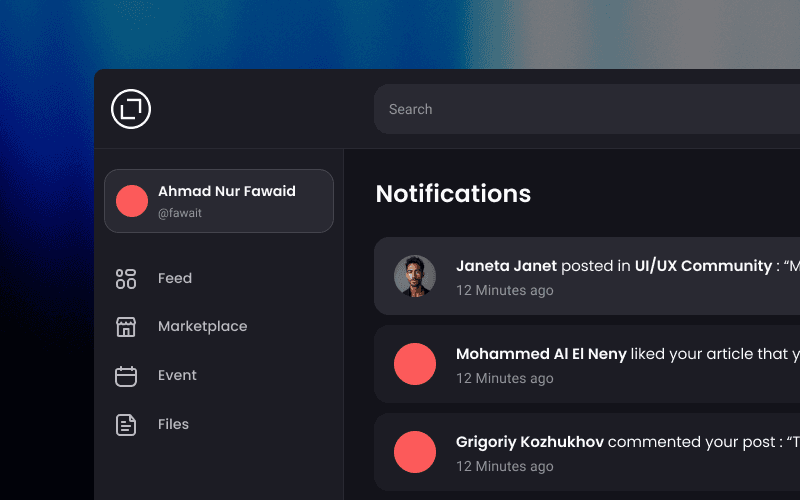Open the UI/UX Community link

click(x=703, y=266)
